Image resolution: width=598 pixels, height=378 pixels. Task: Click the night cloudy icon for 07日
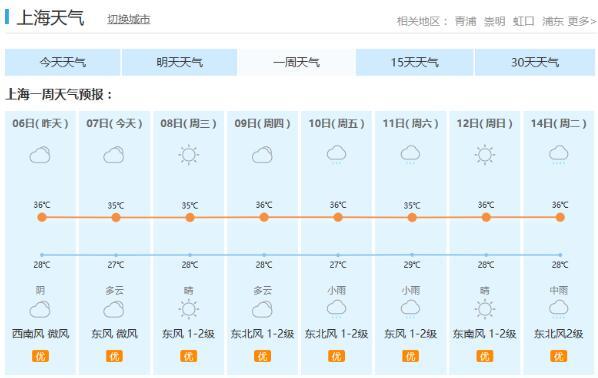pyautogui.click(x=114, y=309)
